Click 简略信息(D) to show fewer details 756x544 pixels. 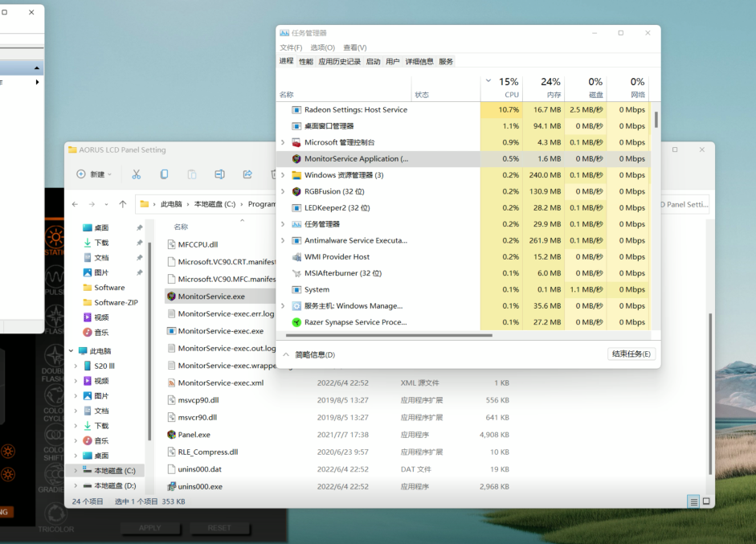tap(314, 354)
